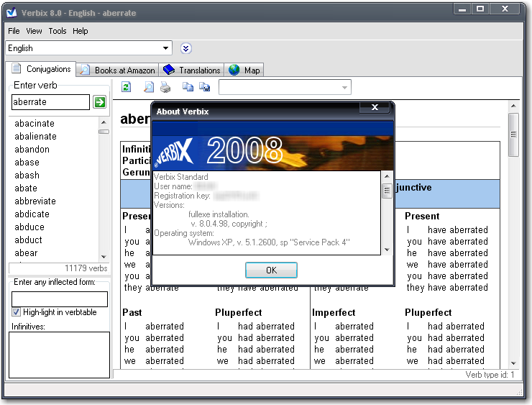
Task: Click the export to Word icon
Action: (205, 87)
